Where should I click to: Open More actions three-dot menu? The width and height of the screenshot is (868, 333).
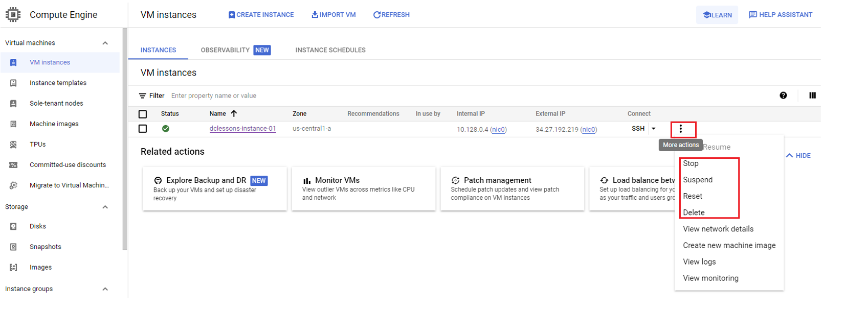[680, 129]
